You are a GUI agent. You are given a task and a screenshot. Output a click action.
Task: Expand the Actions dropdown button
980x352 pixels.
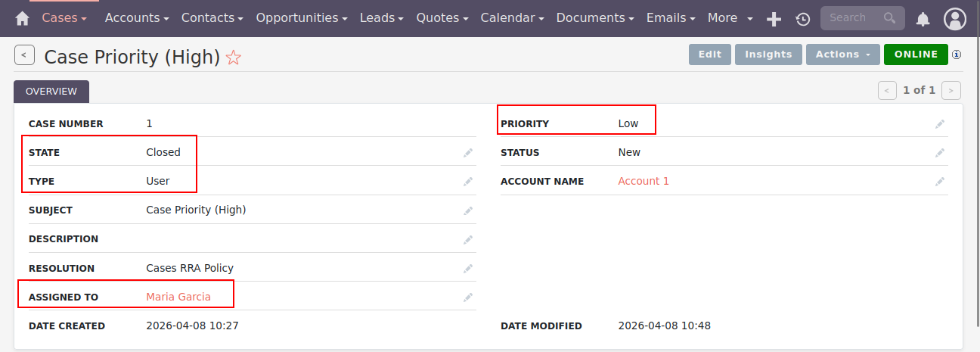coord(842,55)
